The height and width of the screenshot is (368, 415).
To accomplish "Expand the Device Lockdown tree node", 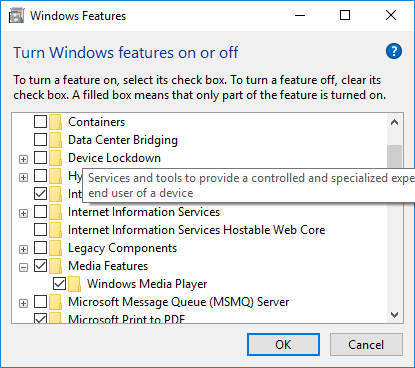I will [23, 159].
